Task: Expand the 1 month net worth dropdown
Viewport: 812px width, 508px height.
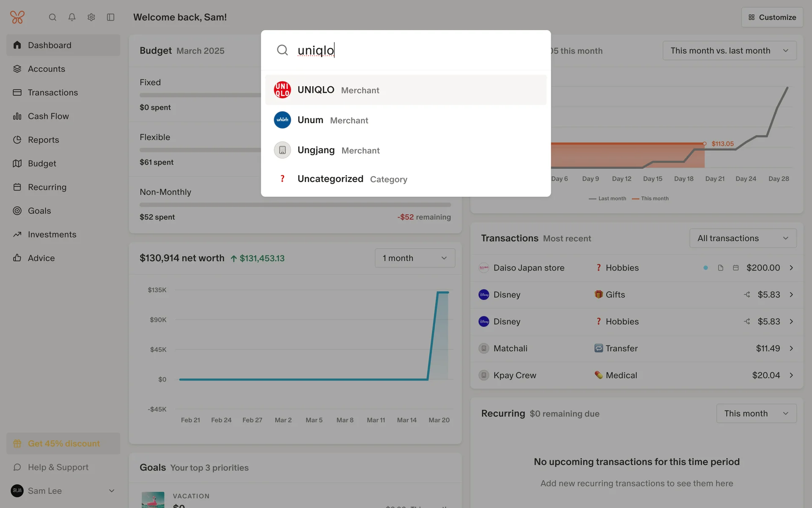Action: point(414,258)
